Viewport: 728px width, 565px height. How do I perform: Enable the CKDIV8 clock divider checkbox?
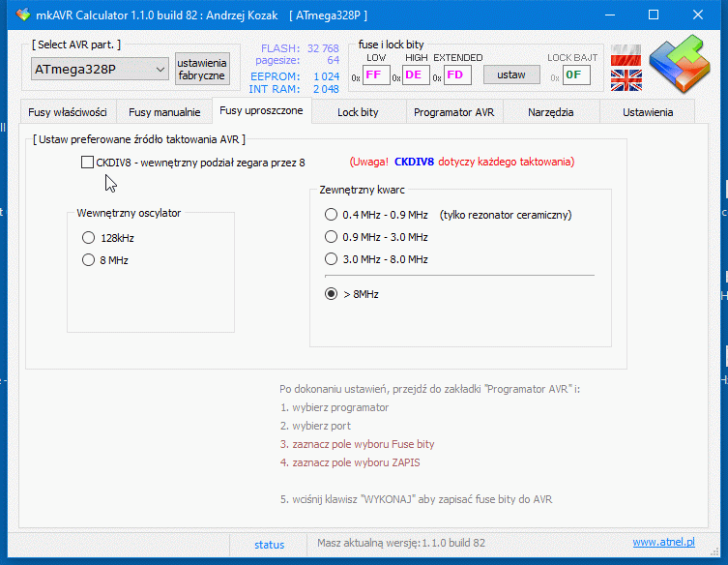(x=88, y=163)
